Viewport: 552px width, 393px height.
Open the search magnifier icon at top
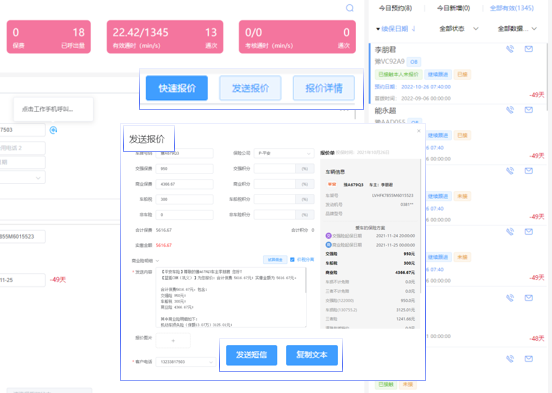tap(349, 8)
